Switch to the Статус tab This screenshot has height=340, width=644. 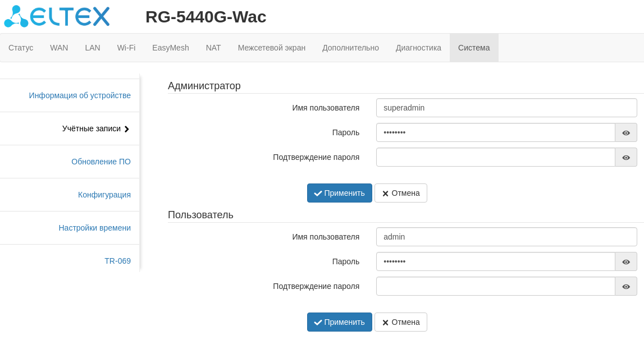(x=21, y=48)
